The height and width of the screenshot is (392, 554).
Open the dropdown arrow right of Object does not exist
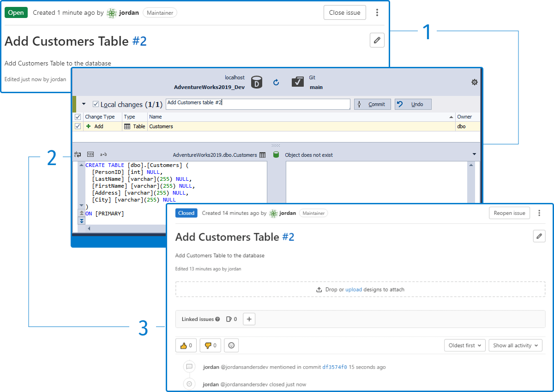(x=474, y=154)
